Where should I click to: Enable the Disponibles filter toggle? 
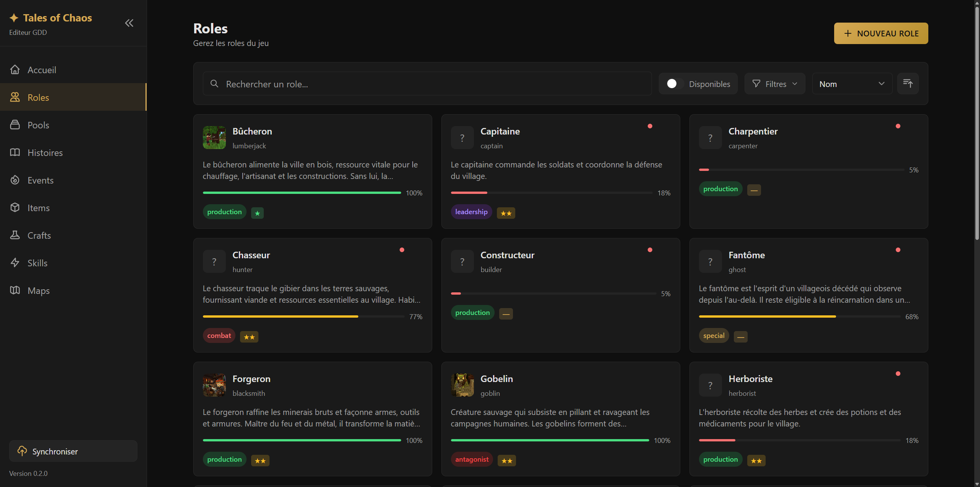673,84
